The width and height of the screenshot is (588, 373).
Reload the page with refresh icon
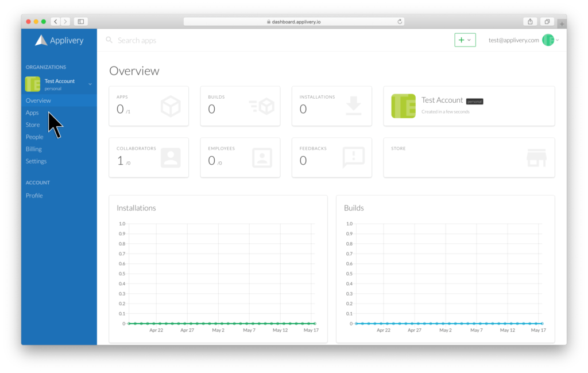coord(400,22)
